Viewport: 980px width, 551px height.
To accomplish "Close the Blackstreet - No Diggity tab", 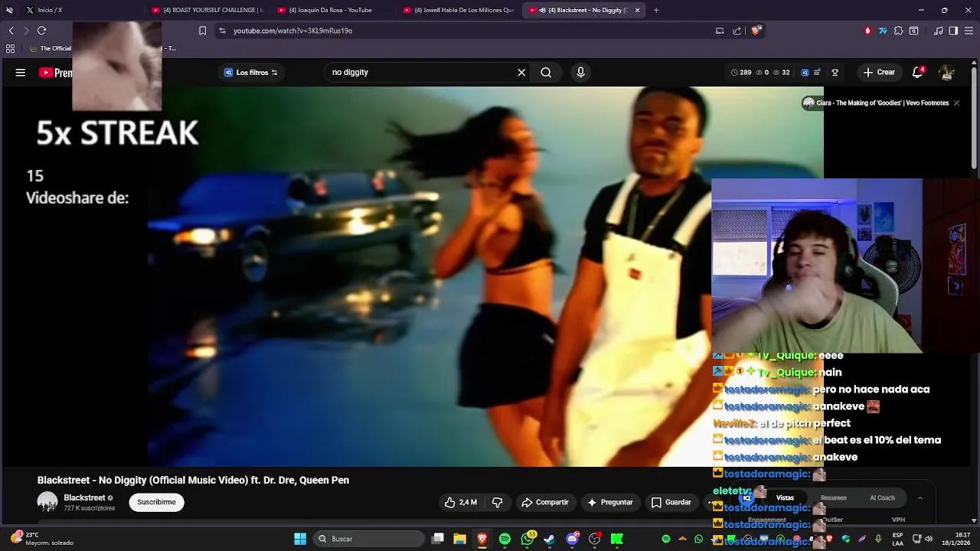I will 637,10.
